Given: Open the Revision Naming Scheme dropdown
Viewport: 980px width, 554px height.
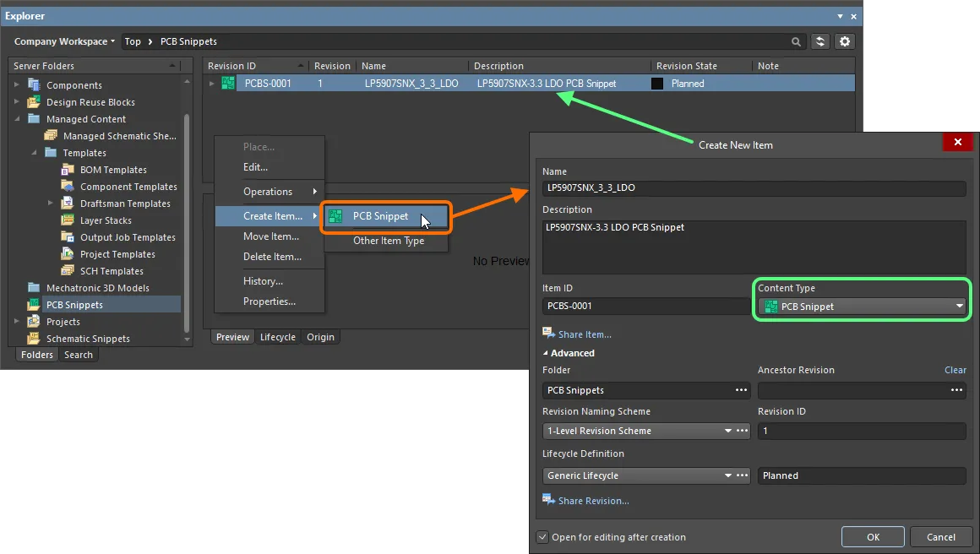Looking at the screenshot, I should click(727, 431).
